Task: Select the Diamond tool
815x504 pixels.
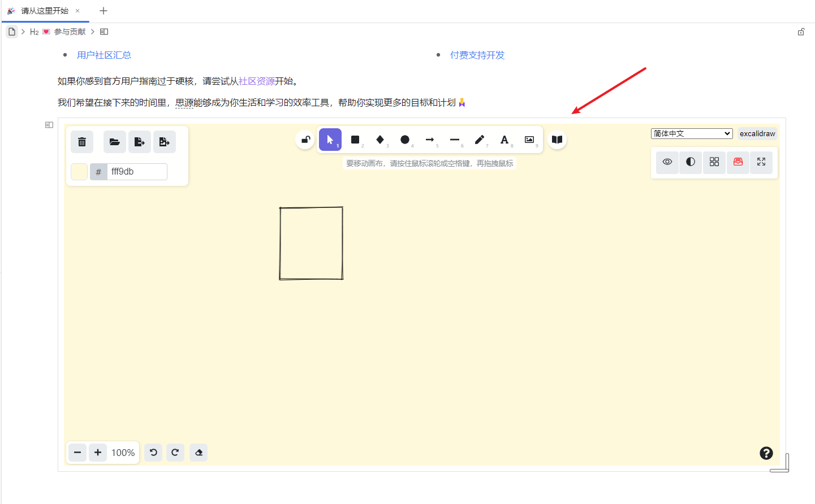Action: pyautogui.click(x=380, y=140)
